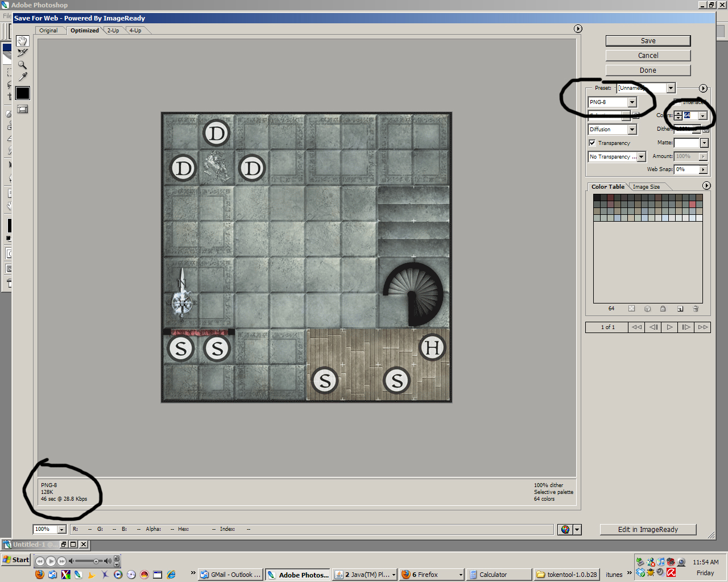Pick the Zoom magnifier tool
Viewport: 728px width, 582px height.
22,65
